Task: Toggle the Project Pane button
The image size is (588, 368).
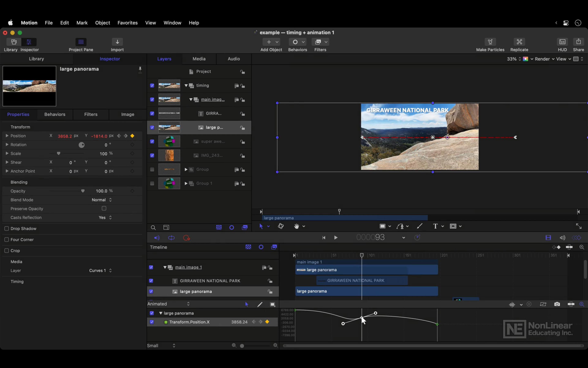Action: [x=81, y=42]
